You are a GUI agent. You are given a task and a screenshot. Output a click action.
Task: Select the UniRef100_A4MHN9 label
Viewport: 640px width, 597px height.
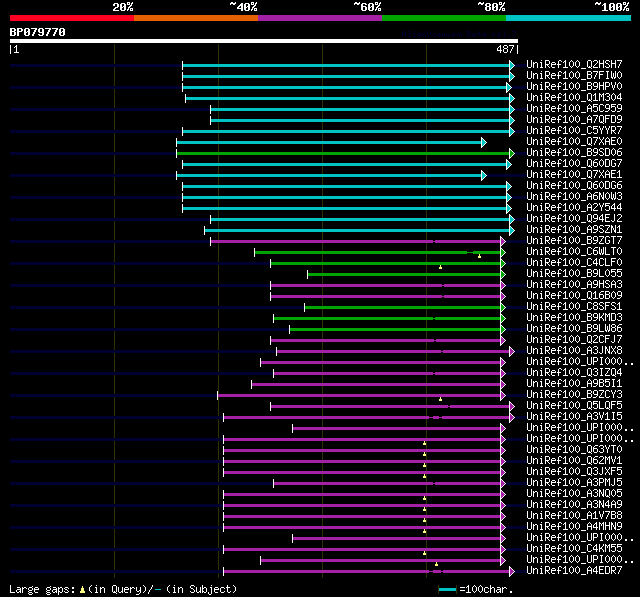pyautogui.click(x=574, y=527)
